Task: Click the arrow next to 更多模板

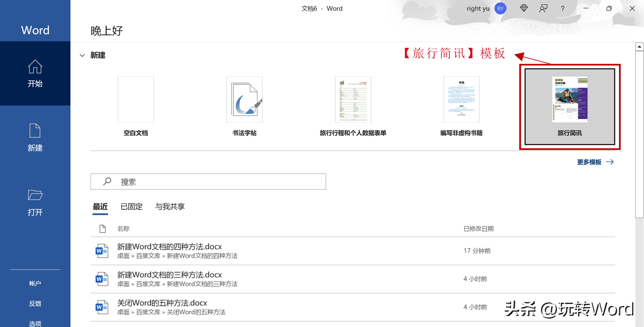Action: [610, 162]
